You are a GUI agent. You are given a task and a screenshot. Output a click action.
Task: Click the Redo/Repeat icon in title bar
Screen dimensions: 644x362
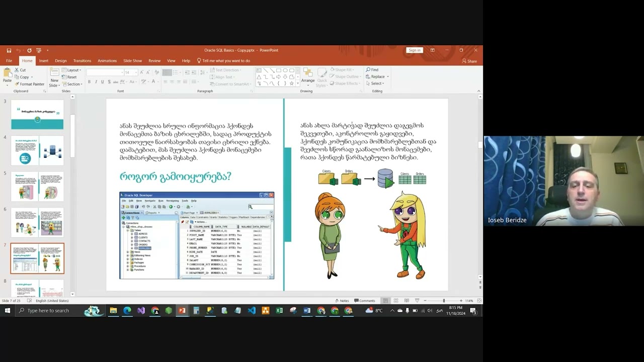click(x=29, y=50)
